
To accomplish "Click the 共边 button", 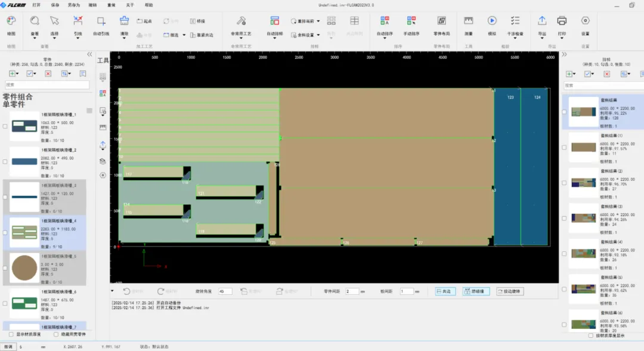I will point(445,291).
